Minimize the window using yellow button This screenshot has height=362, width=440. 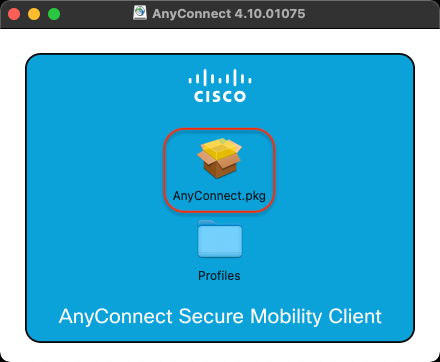click(x=34, y=14)
